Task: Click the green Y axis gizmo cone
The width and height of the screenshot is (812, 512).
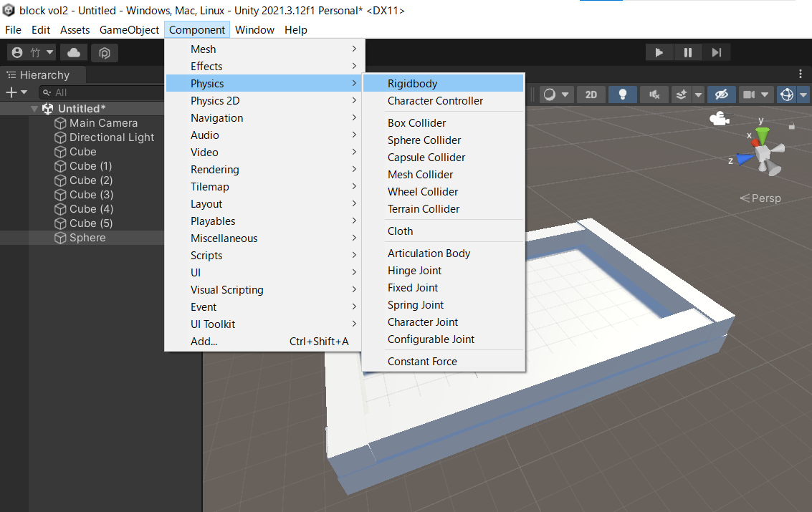Action: [x=762, y=135]
